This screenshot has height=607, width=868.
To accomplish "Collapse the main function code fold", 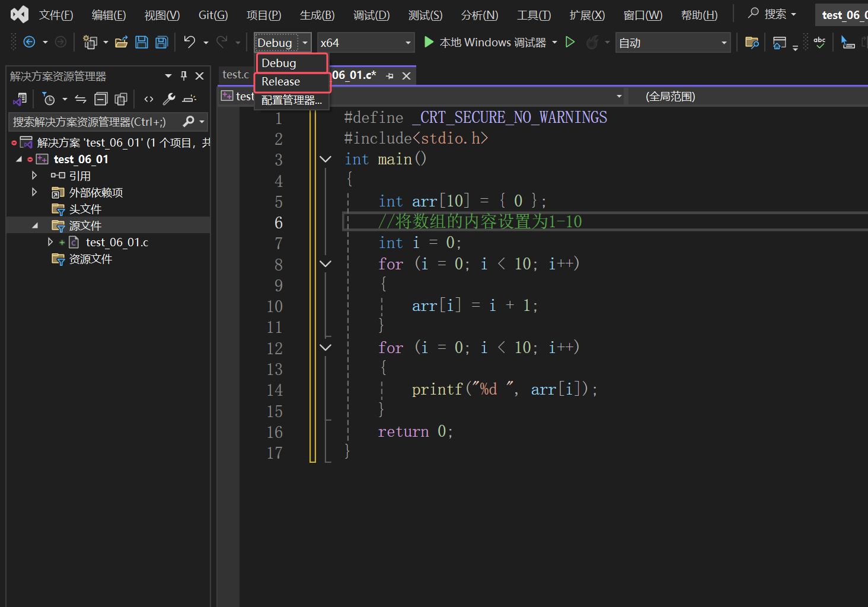I will (x=325, y=159).
